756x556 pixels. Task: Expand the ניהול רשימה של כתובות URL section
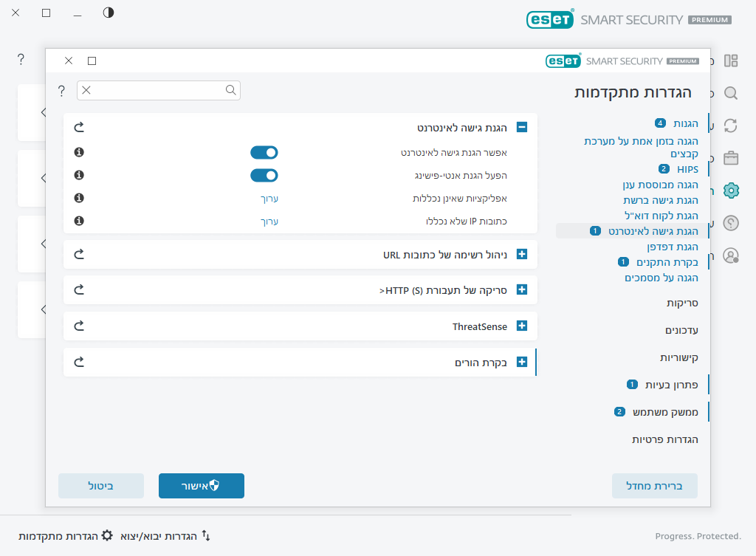[522, 254]
